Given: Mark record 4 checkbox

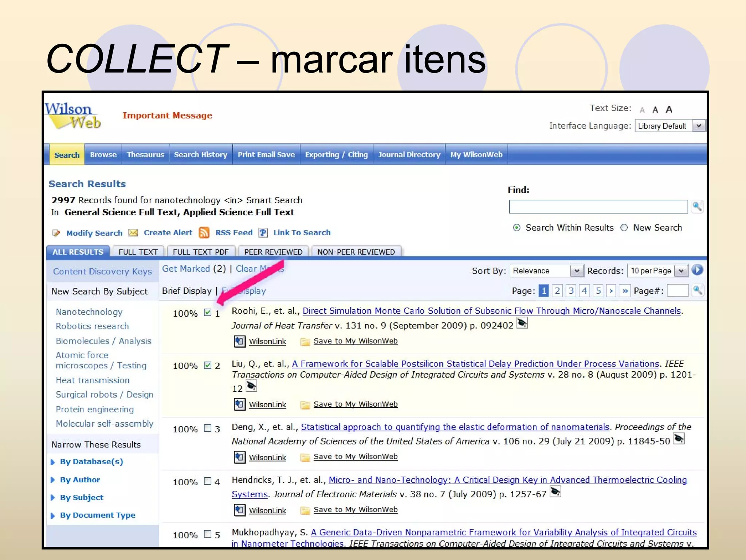Looking at the screenshot, I should [208, 481].
